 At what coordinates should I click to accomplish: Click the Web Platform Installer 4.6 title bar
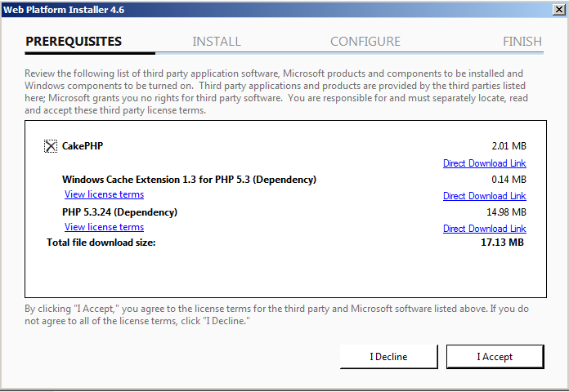[x=276, y=10]
